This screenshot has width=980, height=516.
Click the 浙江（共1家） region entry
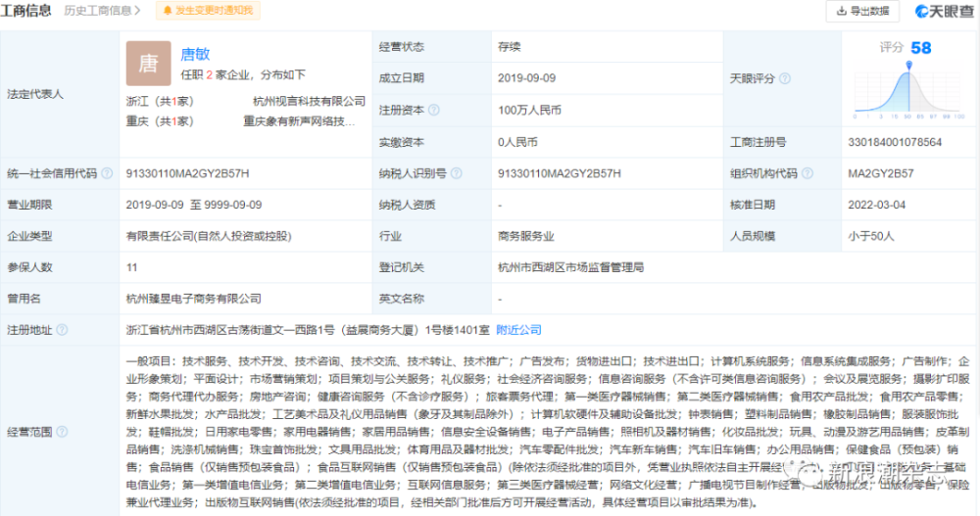(160, 101)
